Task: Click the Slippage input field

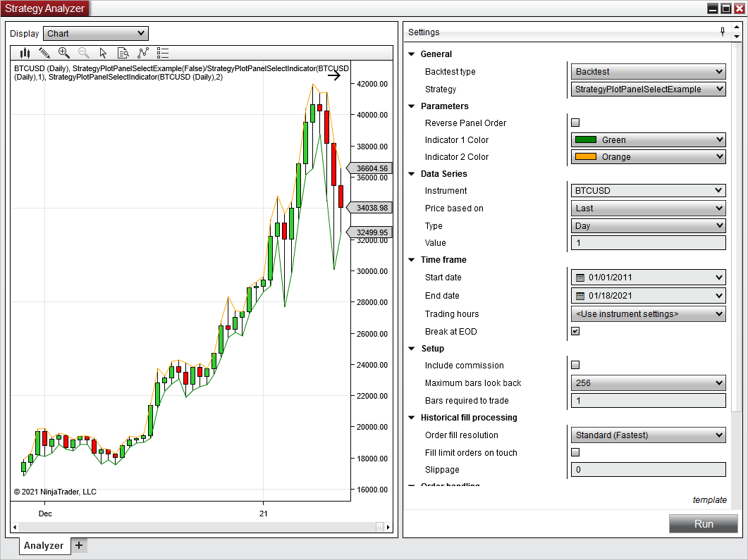Action: (x=649, y=469)
